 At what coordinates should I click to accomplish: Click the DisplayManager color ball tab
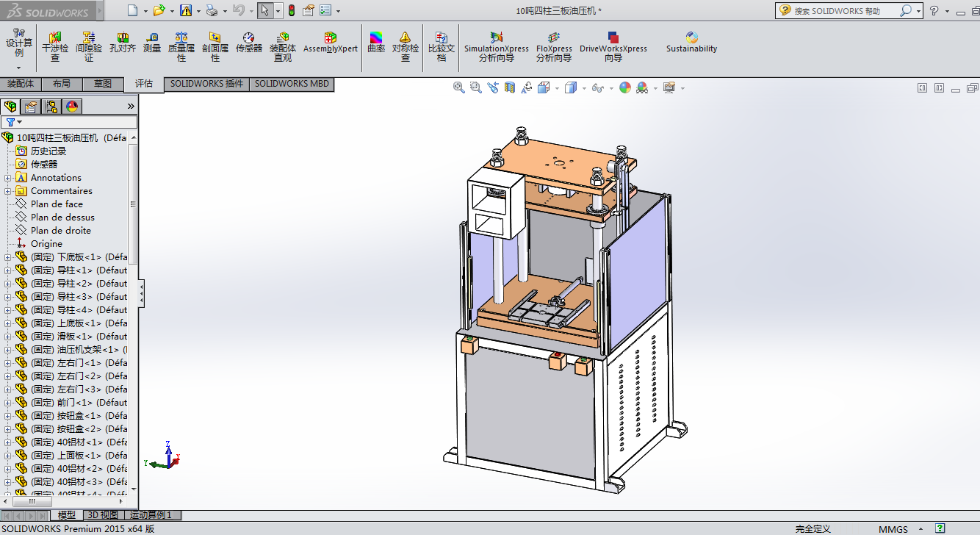[x=72, y=107]
